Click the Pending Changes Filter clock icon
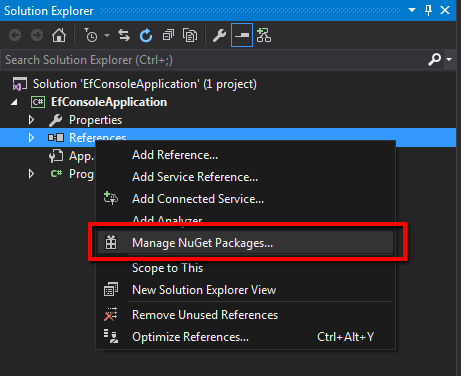The height and width of the screenshot is (376, 461). [x=90, y=35]
